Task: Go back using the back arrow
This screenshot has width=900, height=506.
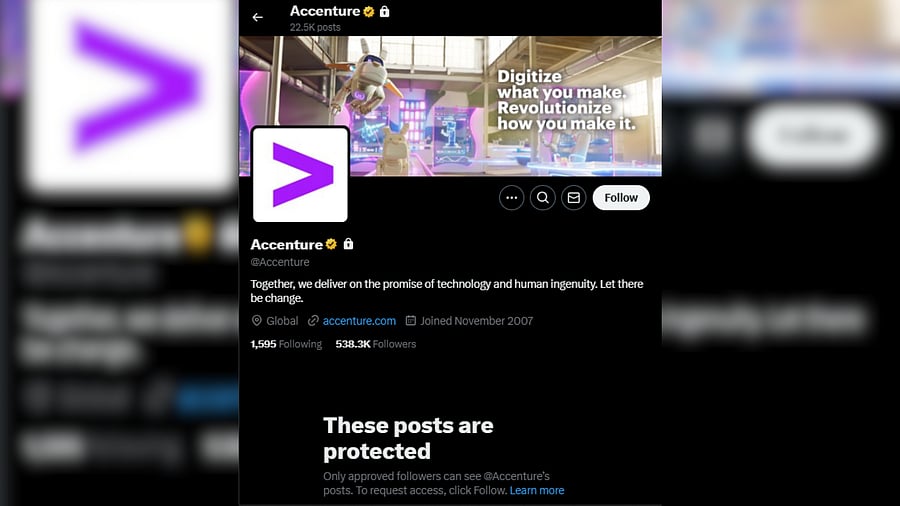Action: 257,17
